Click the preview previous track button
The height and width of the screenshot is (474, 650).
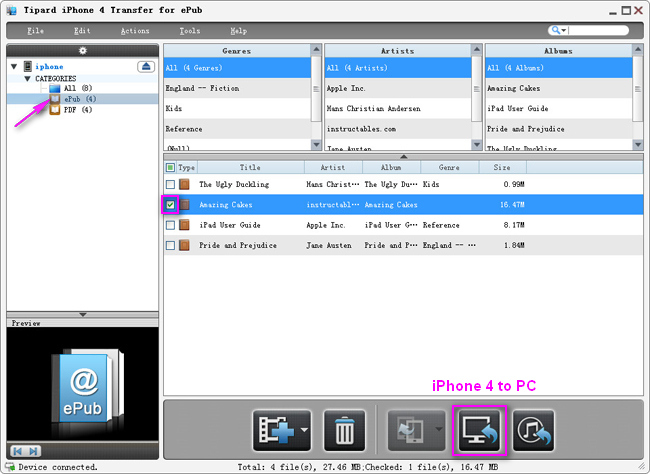(x=17, y=451)
